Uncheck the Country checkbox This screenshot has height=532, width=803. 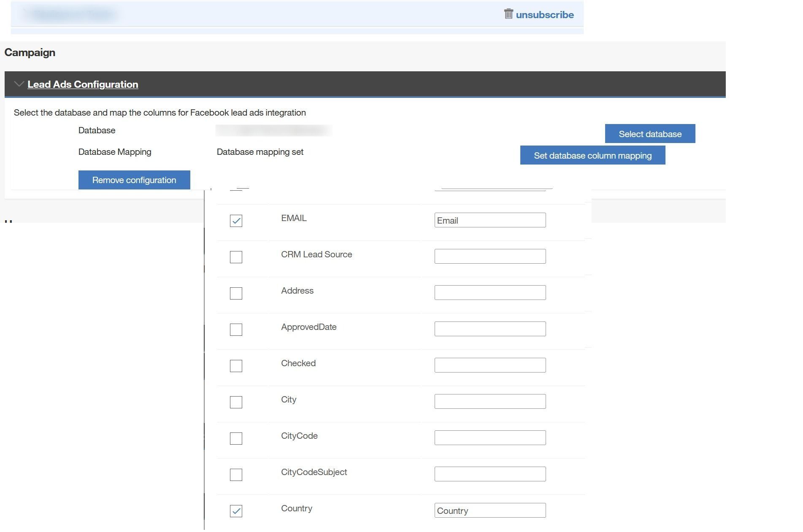pyautogui.click(x=236, y=511)
